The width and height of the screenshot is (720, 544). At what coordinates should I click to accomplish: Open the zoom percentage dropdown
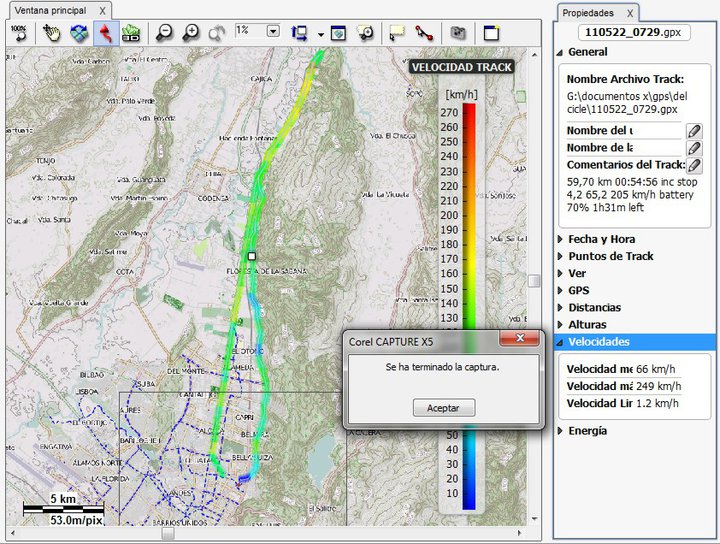[x=273, y=31]
